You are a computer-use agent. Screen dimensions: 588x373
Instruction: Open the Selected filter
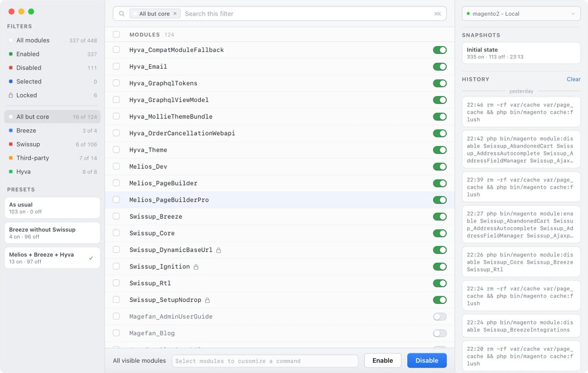coord(52,81)
